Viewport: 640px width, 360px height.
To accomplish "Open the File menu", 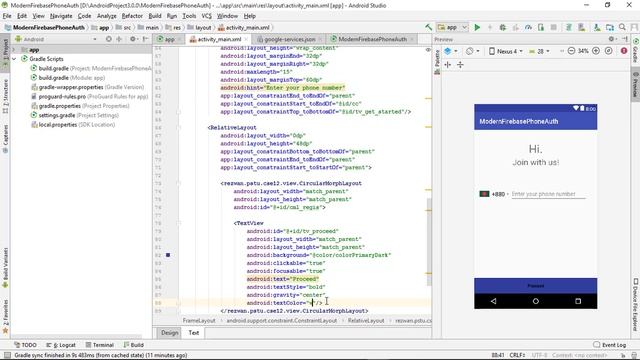I will click(7, 16).
